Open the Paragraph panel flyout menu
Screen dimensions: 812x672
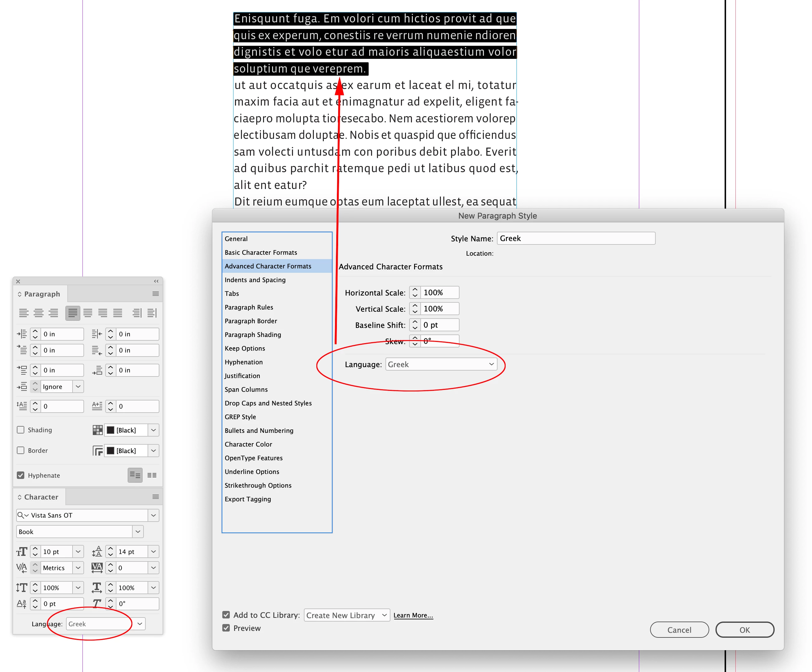point(155,294)
